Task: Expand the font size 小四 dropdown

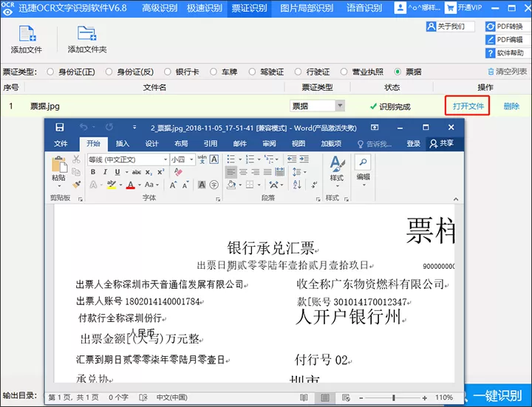Action: pyautogui.click(x=191, y=160)
